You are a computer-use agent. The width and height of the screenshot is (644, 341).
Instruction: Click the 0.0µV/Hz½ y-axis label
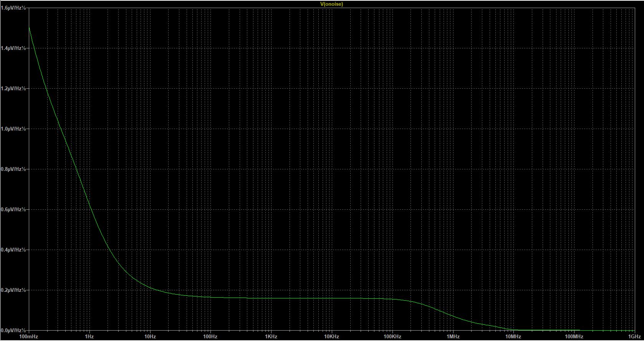(x=13, y=330)
